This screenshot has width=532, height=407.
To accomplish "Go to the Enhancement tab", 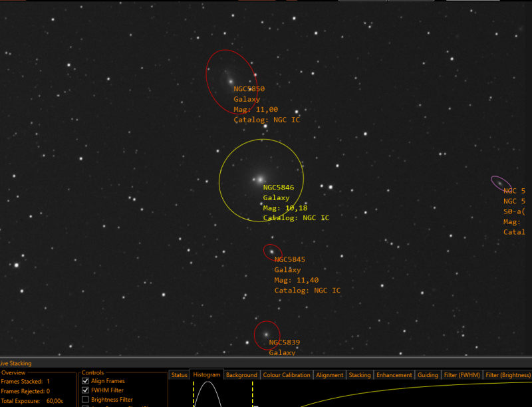I will pos(394,375).
